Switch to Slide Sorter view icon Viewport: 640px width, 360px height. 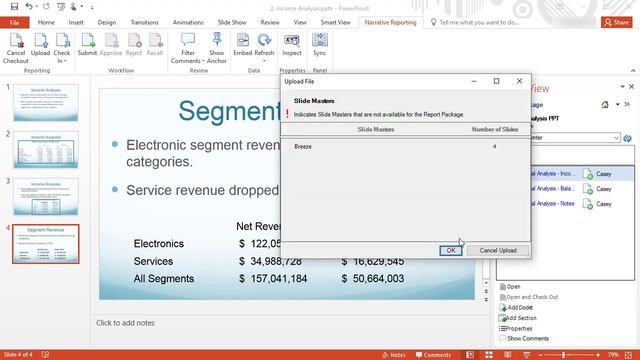click(489, 355)
